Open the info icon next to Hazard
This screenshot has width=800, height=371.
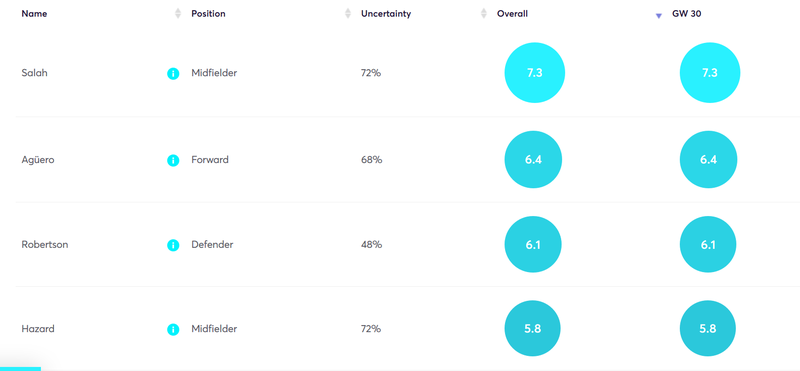[x=173, y=330]
